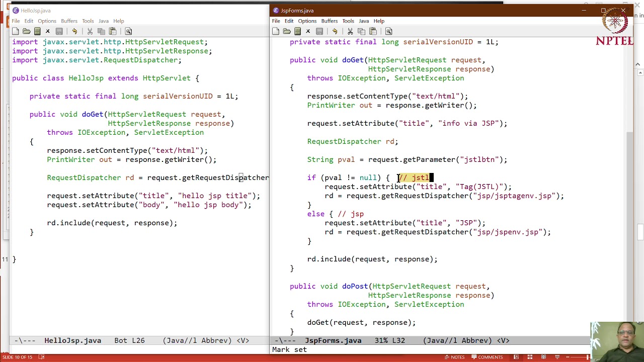
Task: Click Undo icon in HelloJsp window
Action: coord(74,32)
